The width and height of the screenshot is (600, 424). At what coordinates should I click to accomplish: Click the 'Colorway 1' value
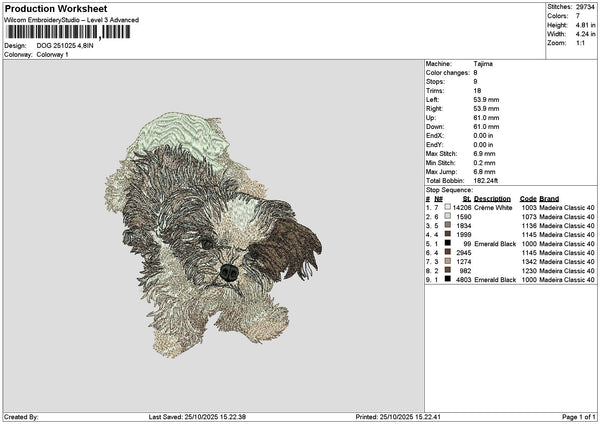pyautogui.click(x=52, y=55)
